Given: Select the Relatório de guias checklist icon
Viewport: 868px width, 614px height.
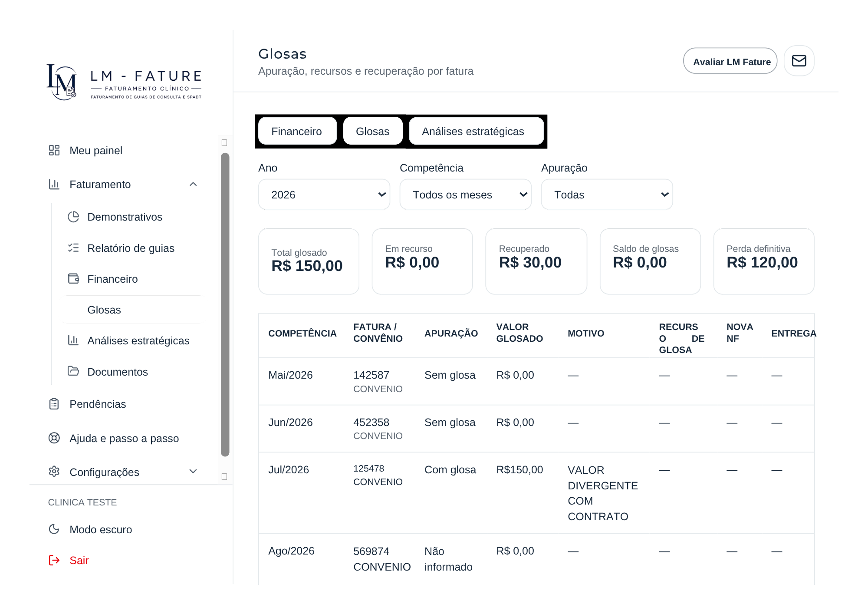Looking at the screenshot, I should [73, 248].
